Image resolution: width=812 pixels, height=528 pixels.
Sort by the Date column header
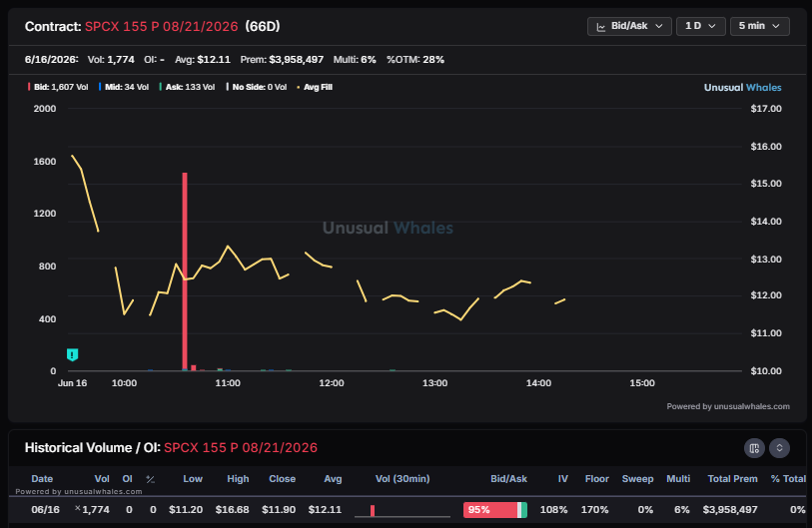tap(42, 479)
